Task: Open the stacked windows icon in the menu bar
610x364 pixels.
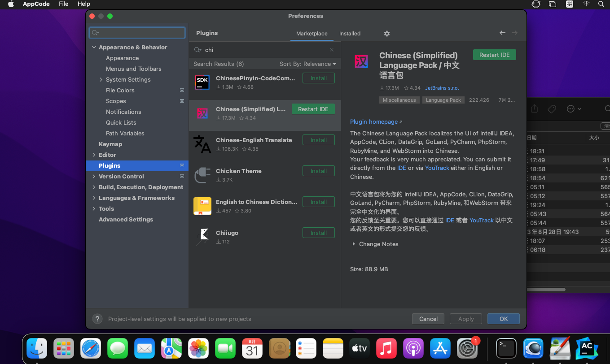Action: (x=553, y=4)
